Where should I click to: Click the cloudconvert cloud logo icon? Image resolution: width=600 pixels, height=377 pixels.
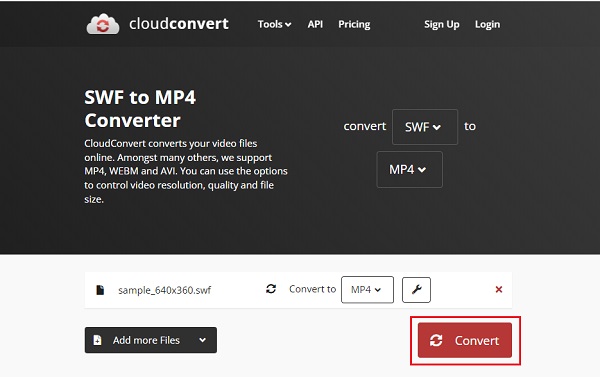103,24
